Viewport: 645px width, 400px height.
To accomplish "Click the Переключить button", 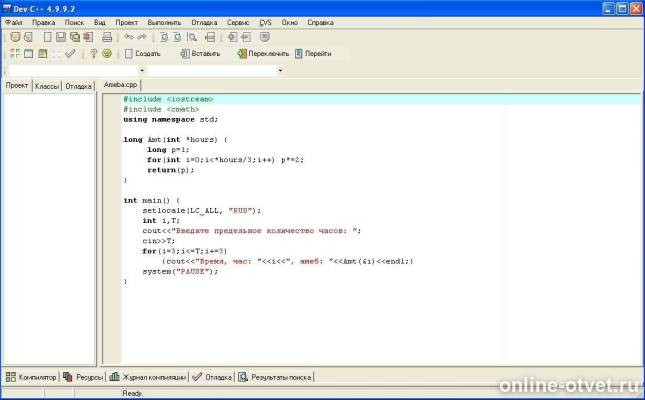I will coord(264,54).
